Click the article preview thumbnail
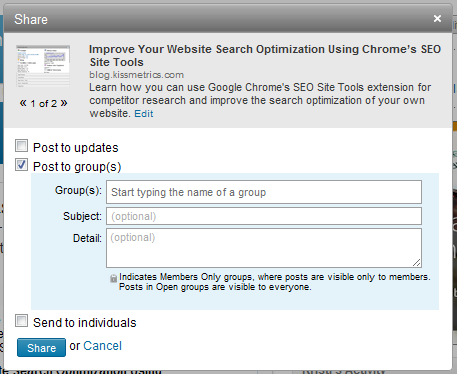 (x=43, y=66)
